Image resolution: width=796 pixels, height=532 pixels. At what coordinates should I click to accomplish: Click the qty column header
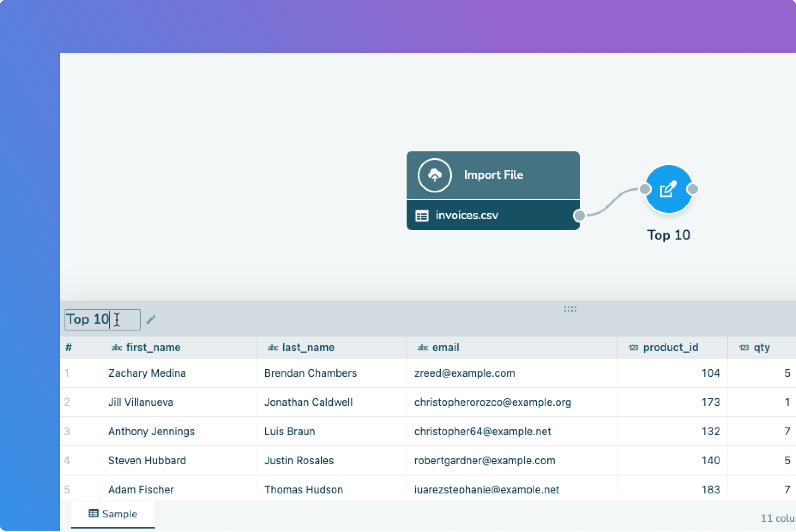pyautogui.click(x=762, y=348)
